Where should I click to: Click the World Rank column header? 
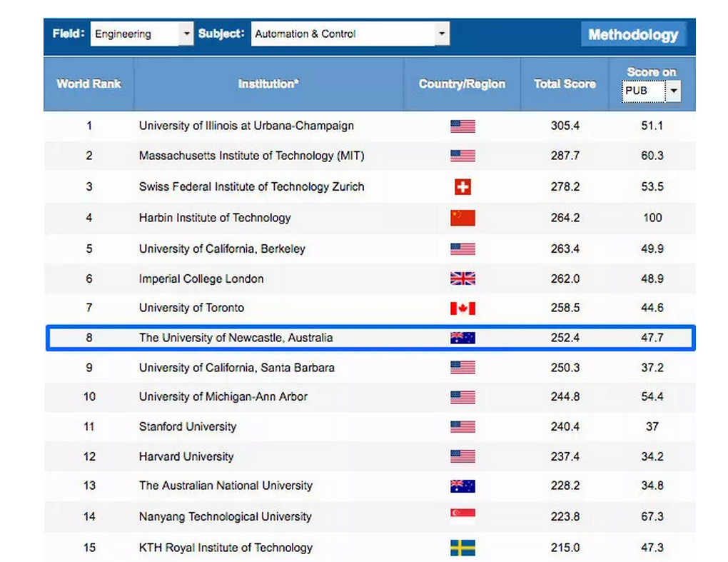pos(89,84)
